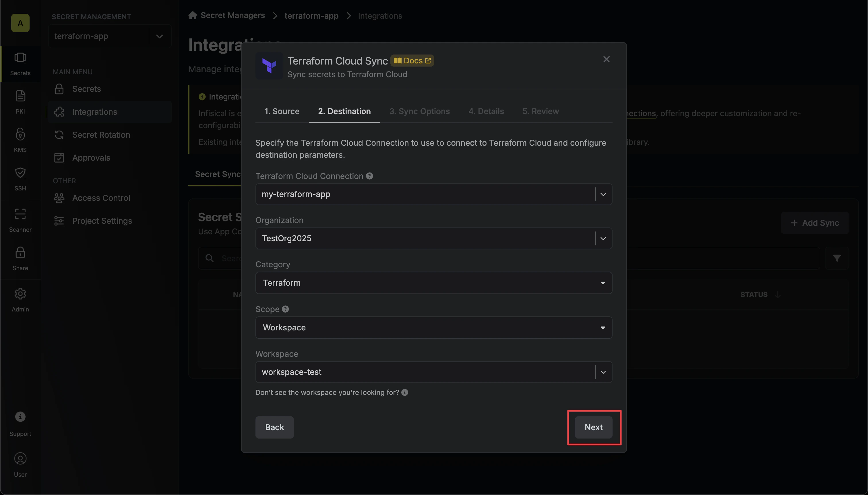Click the Next button
The width and height of the screenshot is (868, 495).
pos(593,427)
